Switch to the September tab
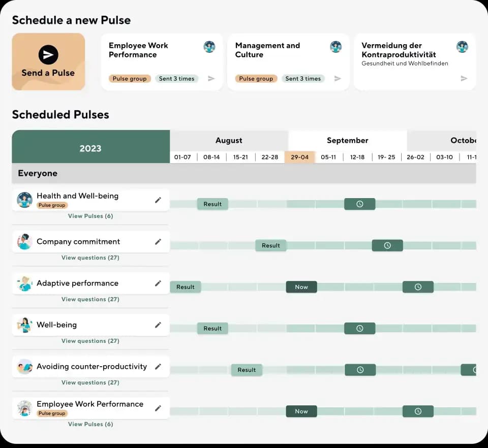The image size is (488, 448). 347,140
